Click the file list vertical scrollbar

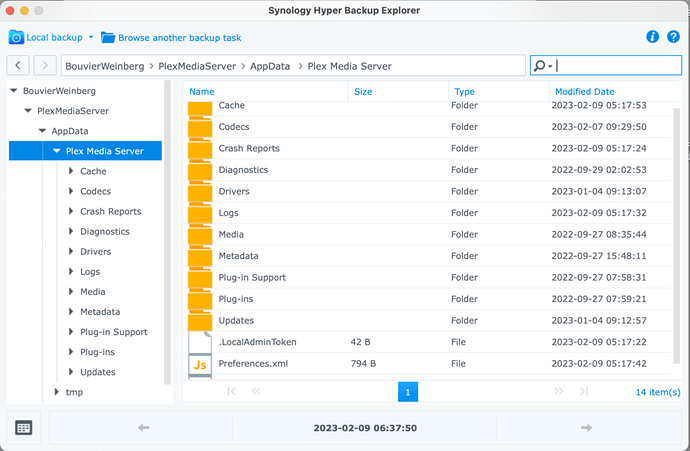676,236
